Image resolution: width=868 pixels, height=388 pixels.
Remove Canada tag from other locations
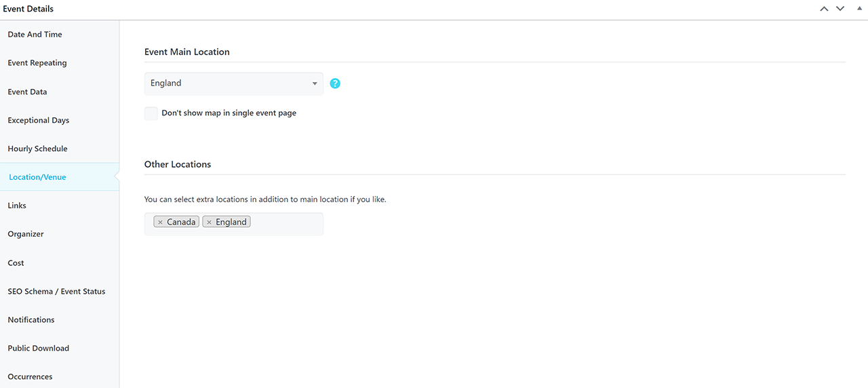click(x=160, y=222)
